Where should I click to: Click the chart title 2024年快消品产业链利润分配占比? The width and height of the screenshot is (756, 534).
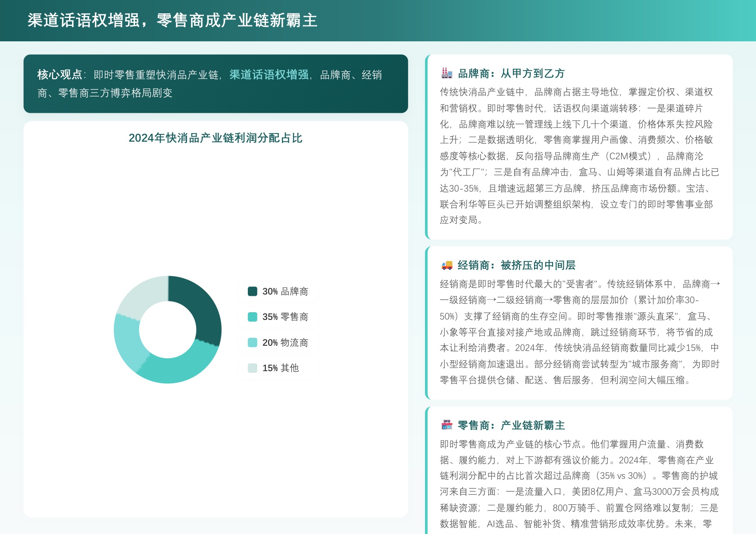coord(216,139)
